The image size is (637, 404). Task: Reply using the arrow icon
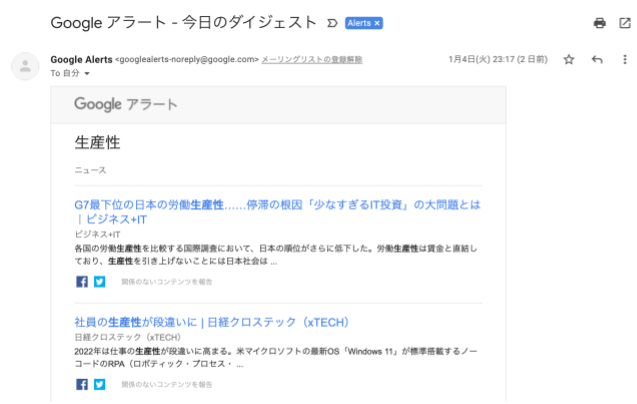pos(597,60)
